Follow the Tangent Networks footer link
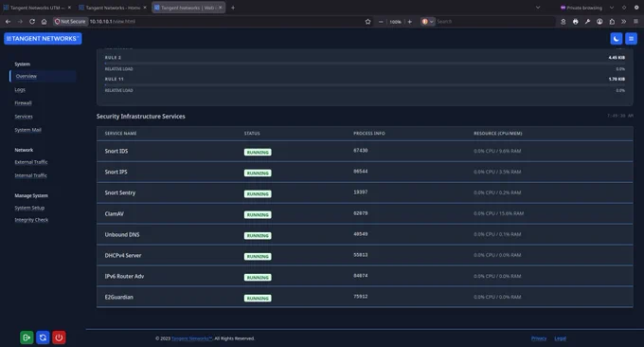644x347 pixels. [x=192, y=338]
